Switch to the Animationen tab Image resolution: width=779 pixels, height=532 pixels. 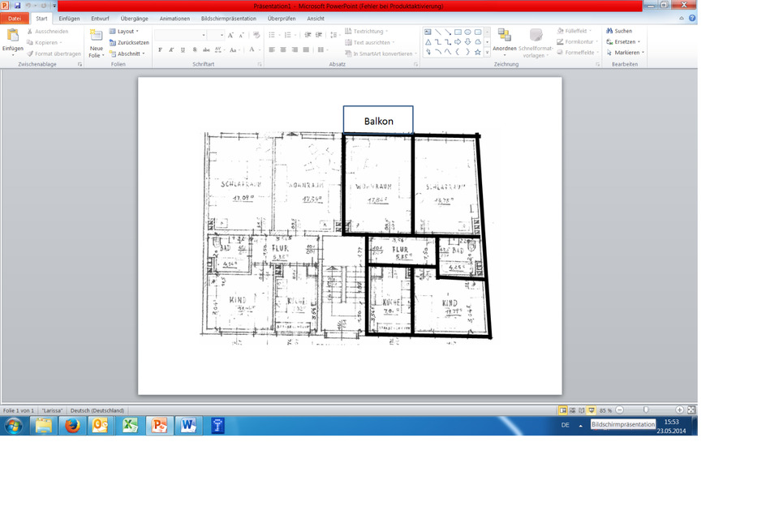tap(174, 18)
